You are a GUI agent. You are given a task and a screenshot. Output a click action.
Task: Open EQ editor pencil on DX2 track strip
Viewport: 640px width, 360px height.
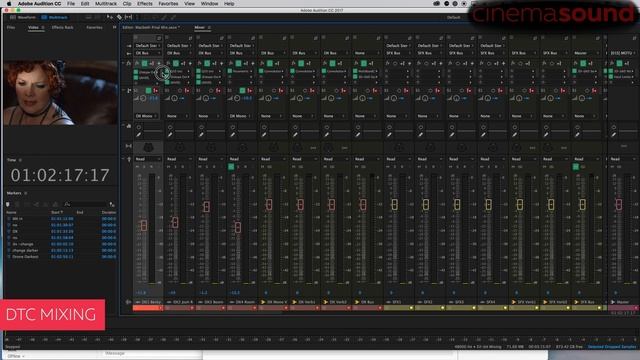(x=170, y=134)
